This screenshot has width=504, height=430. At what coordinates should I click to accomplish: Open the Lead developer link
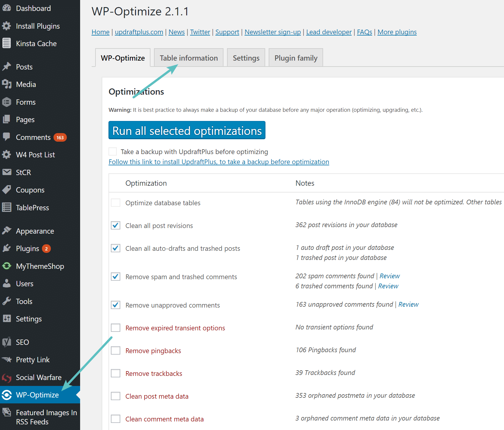[329, 32]
